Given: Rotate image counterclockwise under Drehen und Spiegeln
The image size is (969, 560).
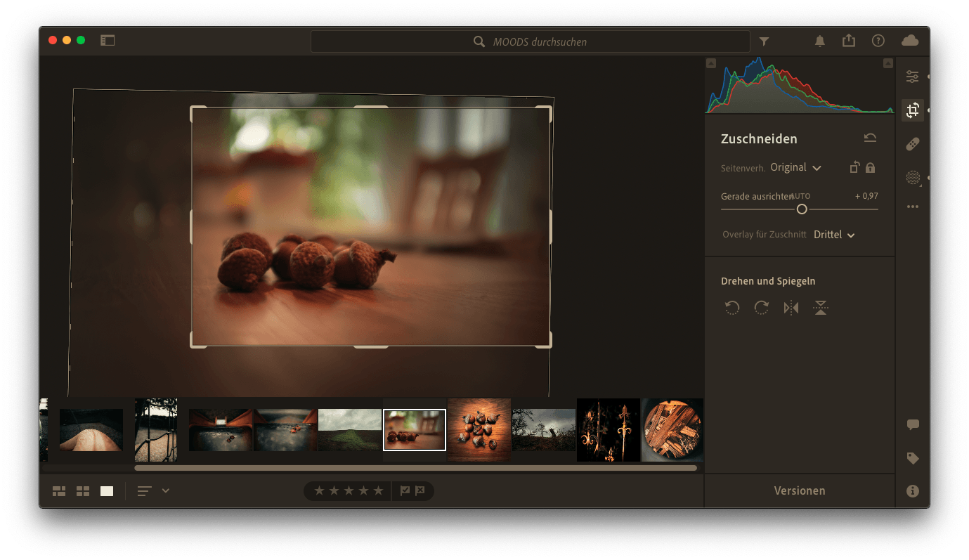Looking at the screenshot, I should coord(732,308).
